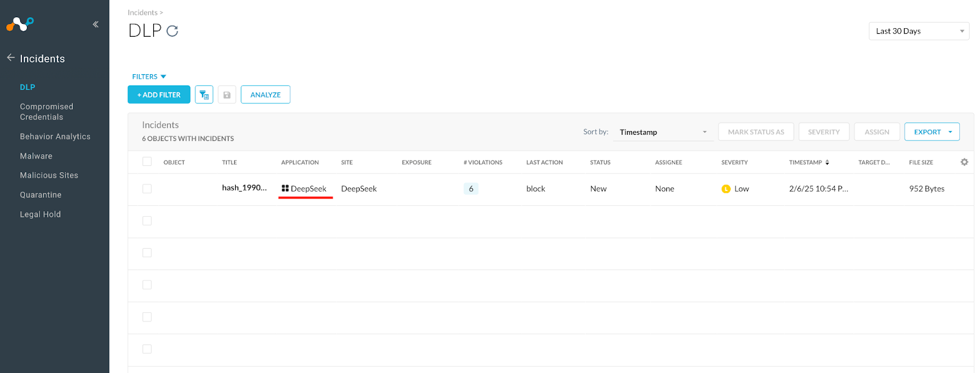
Task: Click the save filter disk icon
Action: click(x=227, y=95)
